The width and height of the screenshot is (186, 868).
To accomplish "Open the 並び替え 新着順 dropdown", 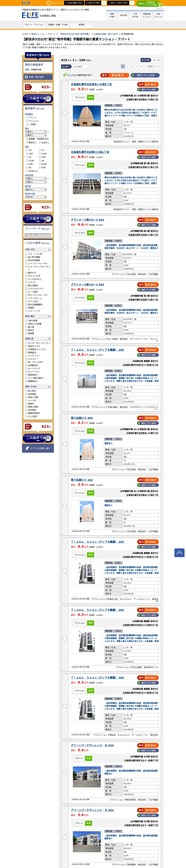I will (81, 67).
